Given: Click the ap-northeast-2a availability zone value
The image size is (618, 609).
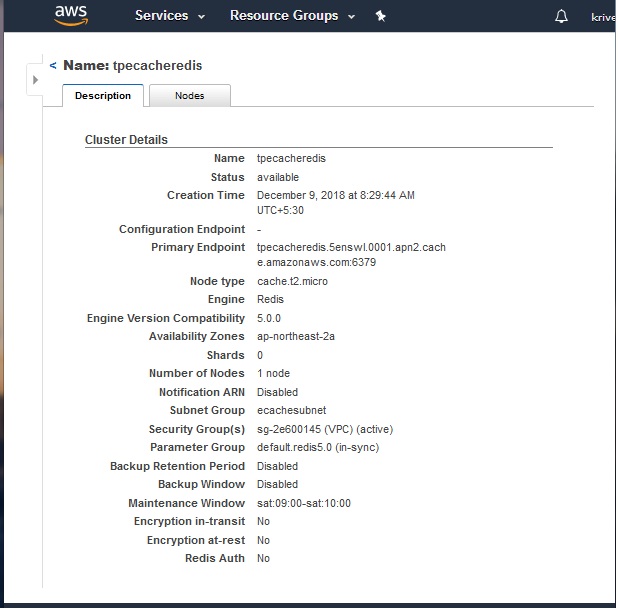Looking at the screenshot, I should [x=296, y=336].
